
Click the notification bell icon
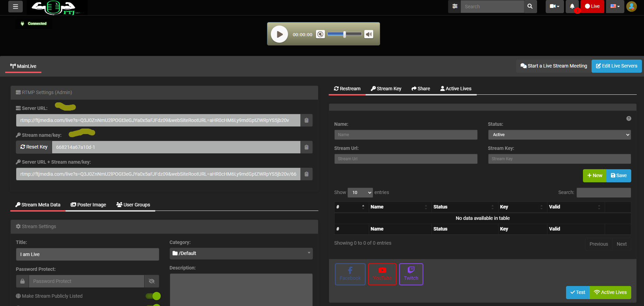point(572,7)
